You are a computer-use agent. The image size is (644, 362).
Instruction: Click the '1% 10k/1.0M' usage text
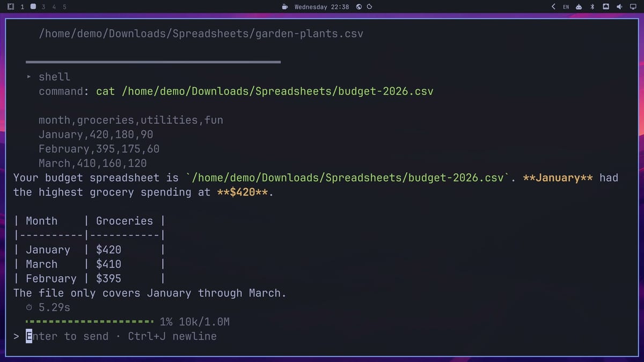[194, 322]
